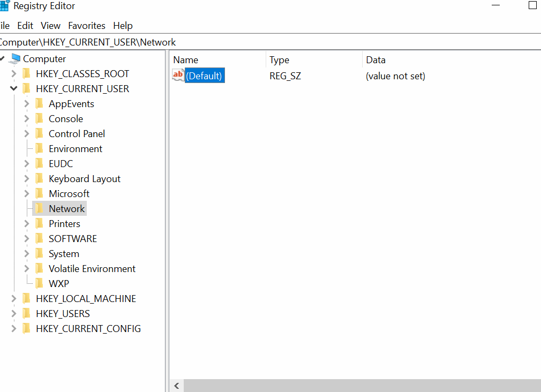The image size is (541, 392).
Task: Expand the HKEY_LOCAL_MACHINE hive
Action: point(13,298)
